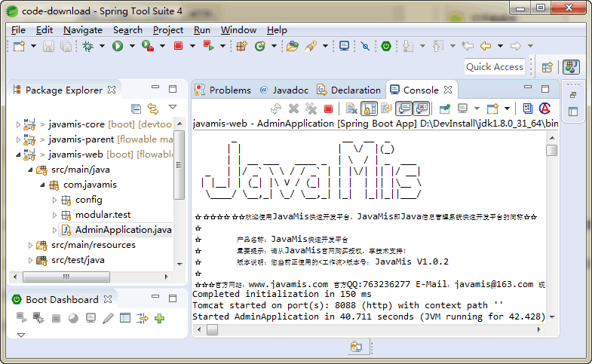The image size is (592, 364).
Task: Toggle Scroll Lock in Console toolbar
Action: (x=370, y=109)
